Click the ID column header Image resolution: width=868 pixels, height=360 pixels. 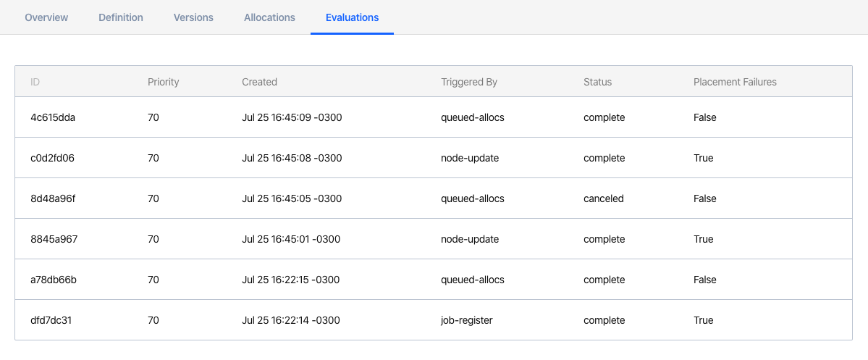tap(35, 82)
